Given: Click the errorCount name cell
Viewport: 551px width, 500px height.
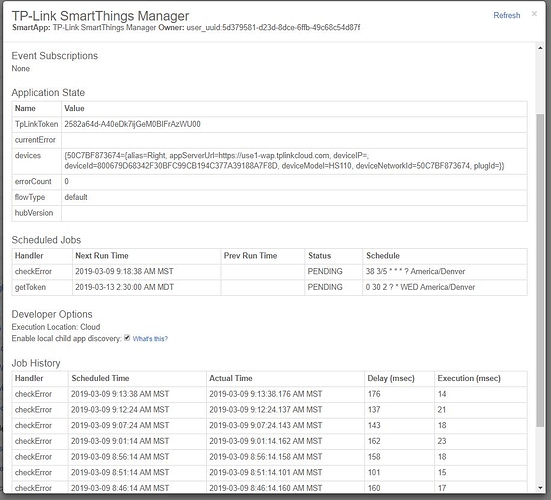Looking at the screenshot, I should 37,182.
